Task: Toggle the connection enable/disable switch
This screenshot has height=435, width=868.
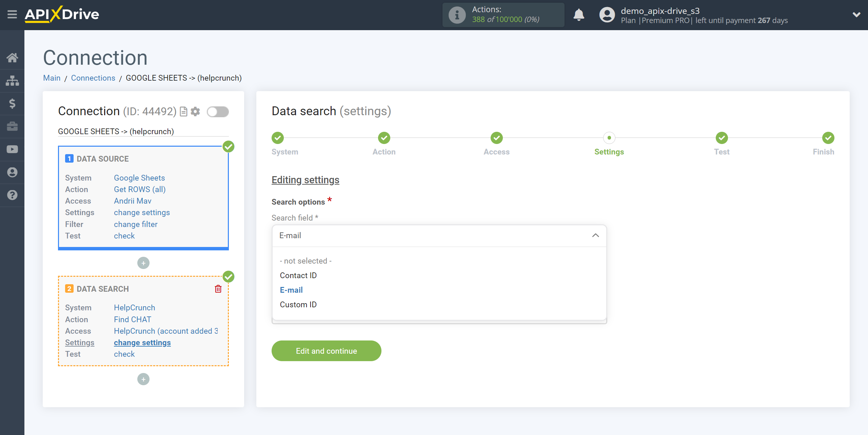Action: (217, 111)
